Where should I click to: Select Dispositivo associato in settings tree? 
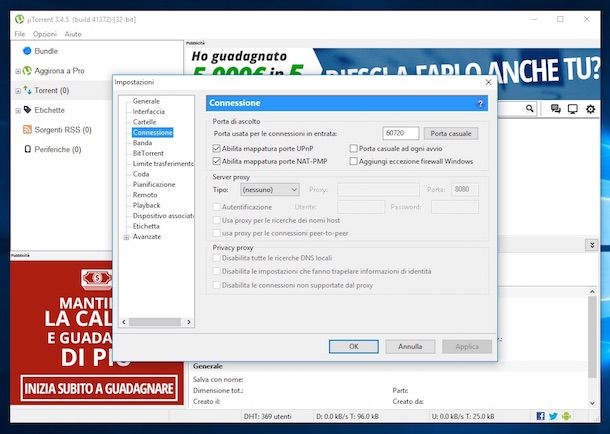pos(163,215)
